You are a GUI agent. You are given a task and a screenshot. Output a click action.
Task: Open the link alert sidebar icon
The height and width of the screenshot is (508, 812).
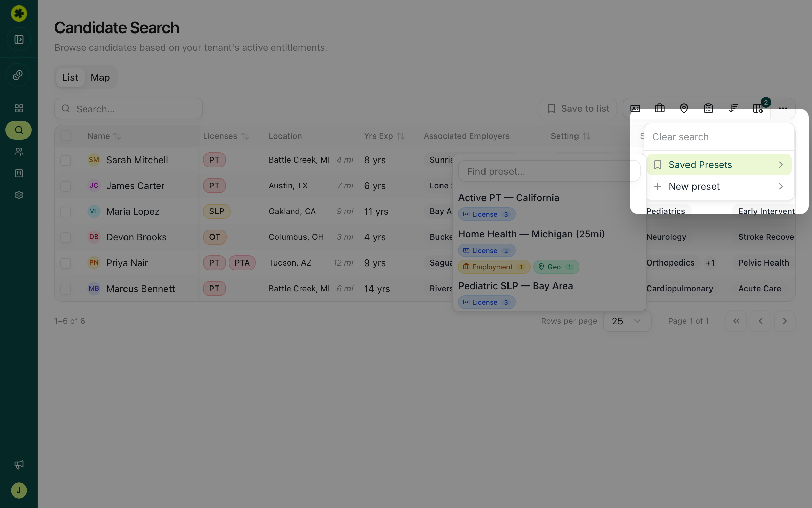(18, 75)
